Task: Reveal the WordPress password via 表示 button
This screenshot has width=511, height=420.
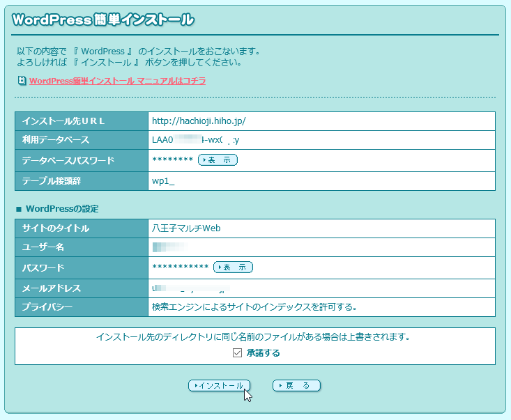Action: click(233, 267)
